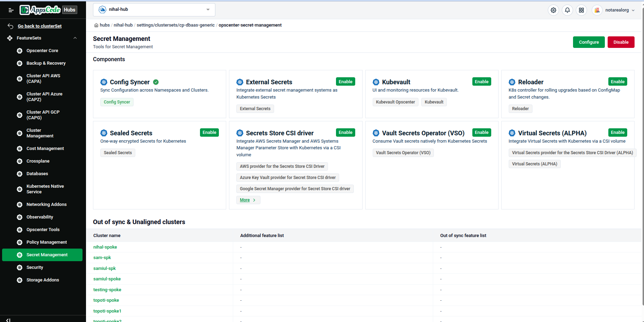Screen dimensions: 644x322
Task: Enable the Sealed Secrets component
Action: tap(209, 133)
